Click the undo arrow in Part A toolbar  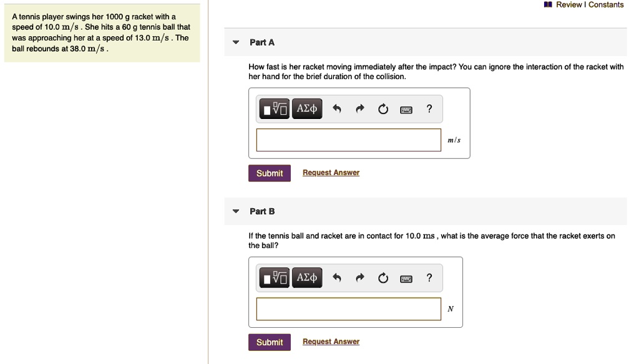click(337, 110)
